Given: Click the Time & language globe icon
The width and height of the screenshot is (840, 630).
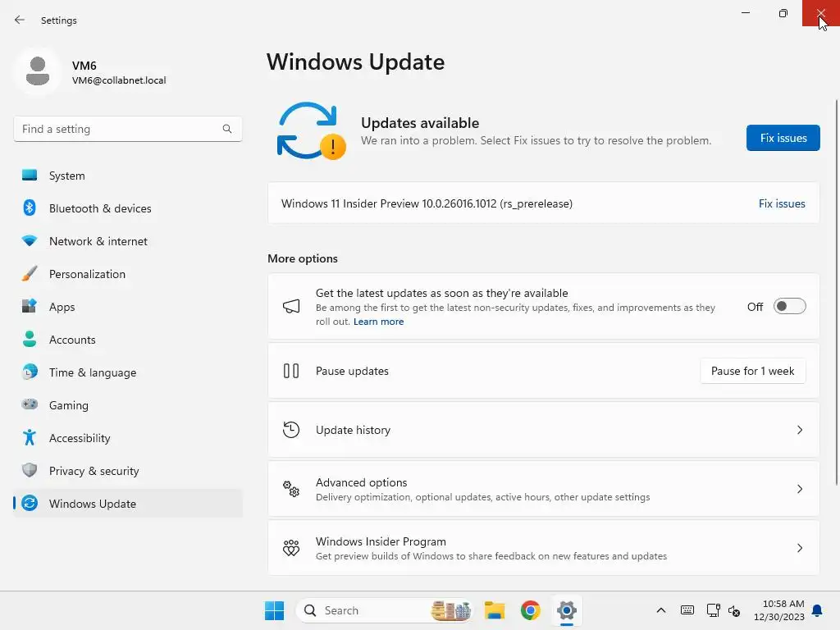Looking at the screenshot, I should coord(30,372).
